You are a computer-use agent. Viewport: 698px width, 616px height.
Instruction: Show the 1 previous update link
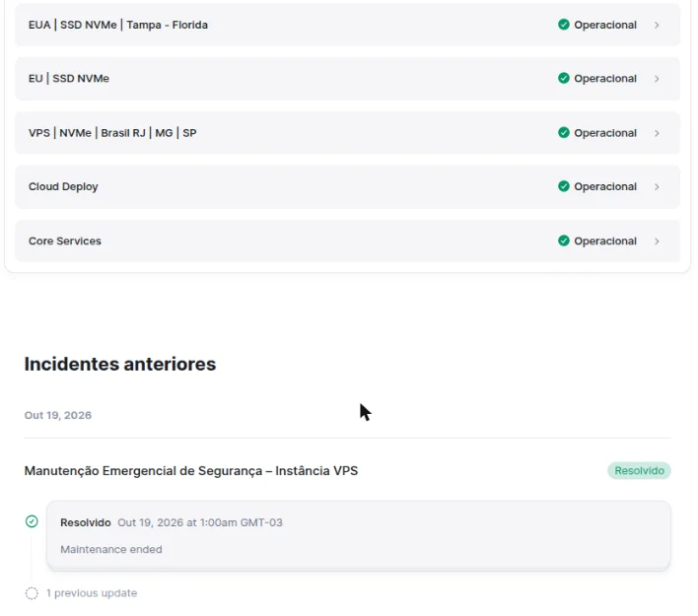92,593
